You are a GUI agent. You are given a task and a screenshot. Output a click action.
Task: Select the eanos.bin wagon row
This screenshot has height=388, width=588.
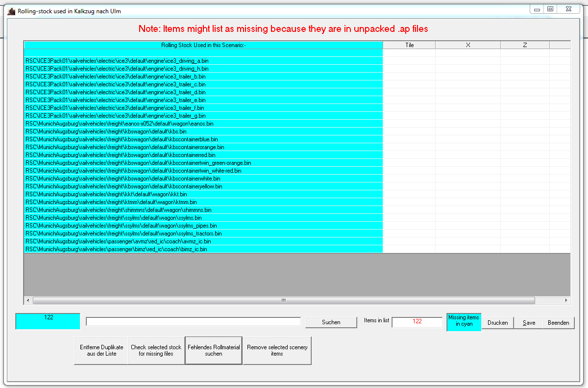point(203,124)
